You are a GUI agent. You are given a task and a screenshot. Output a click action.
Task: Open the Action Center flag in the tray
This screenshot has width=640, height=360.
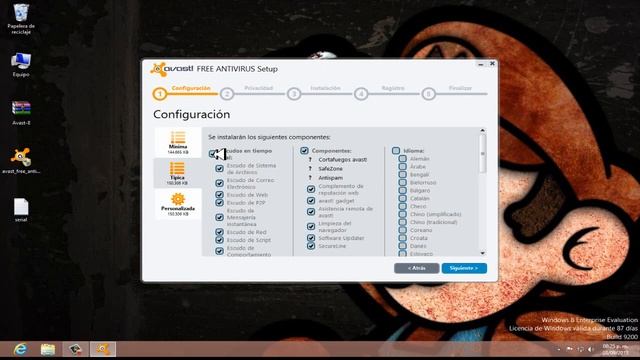coord(569,349)
